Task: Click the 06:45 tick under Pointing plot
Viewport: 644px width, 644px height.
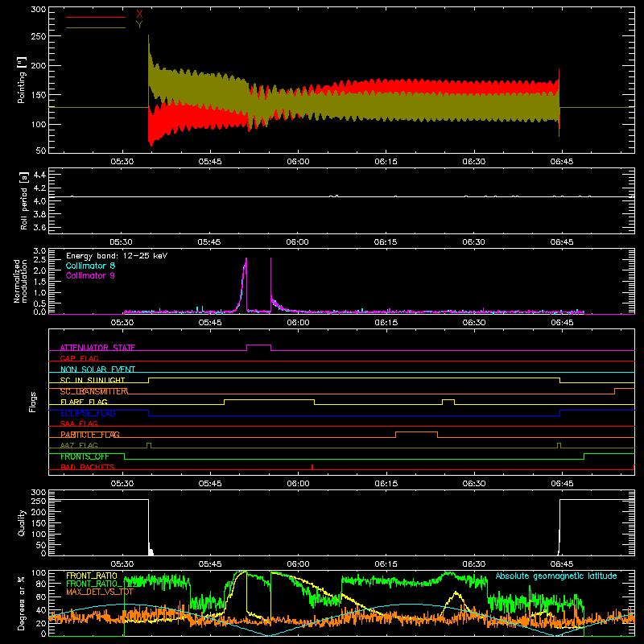Action: [562, 162]
